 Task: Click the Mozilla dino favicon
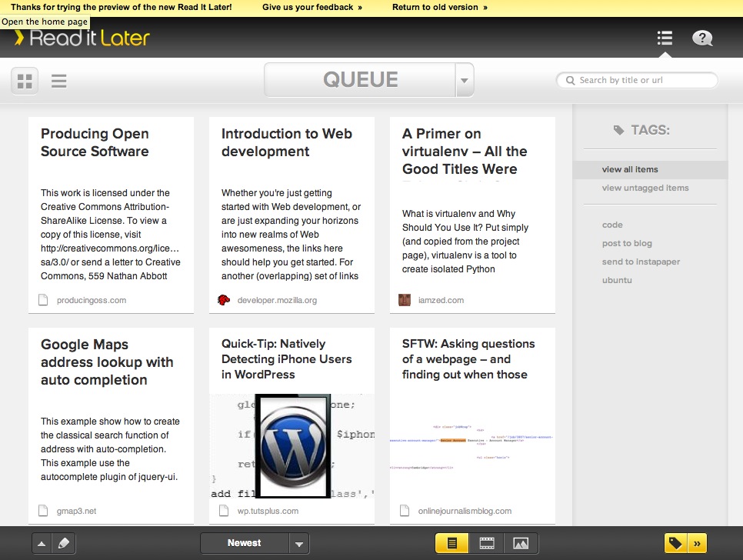click(x=224, y=300)
